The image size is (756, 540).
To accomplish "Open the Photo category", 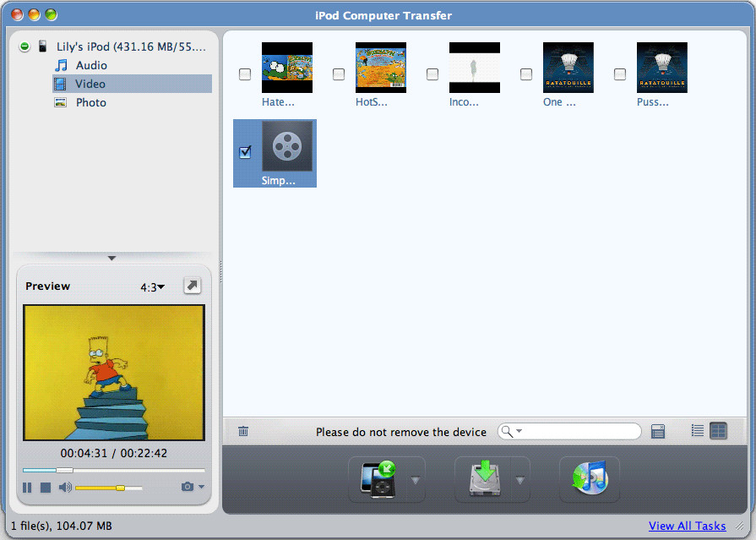I will (90, 102).
